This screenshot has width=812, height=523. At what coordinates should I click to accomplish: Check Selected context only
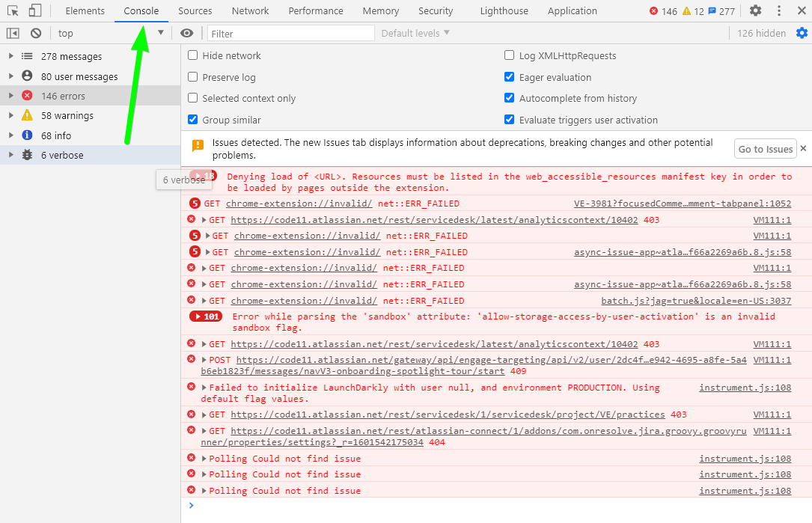pos(192,97)
